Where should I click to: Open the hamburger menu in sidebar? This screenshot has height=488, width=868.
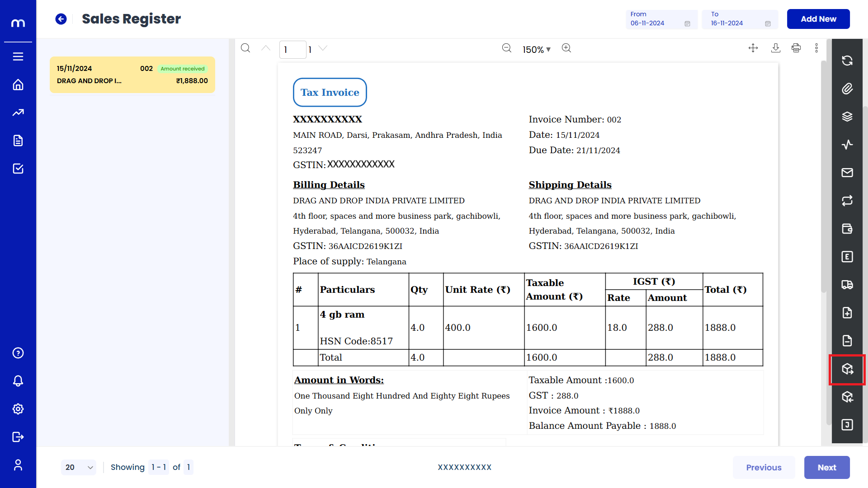click(x=18, y=57)
